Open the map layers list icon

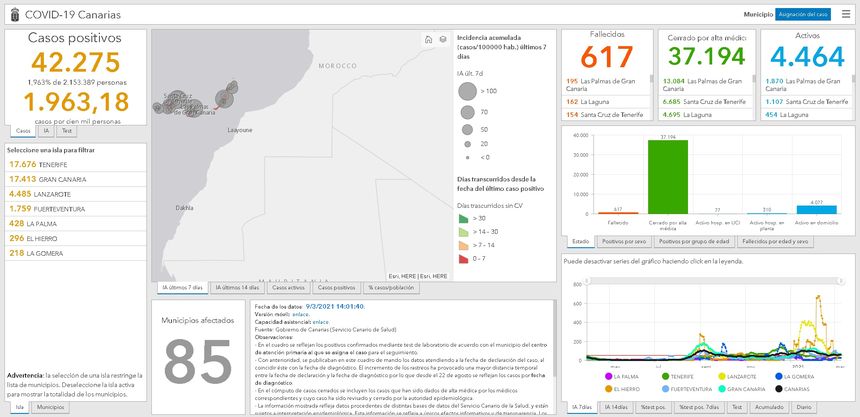coord(442,40)
